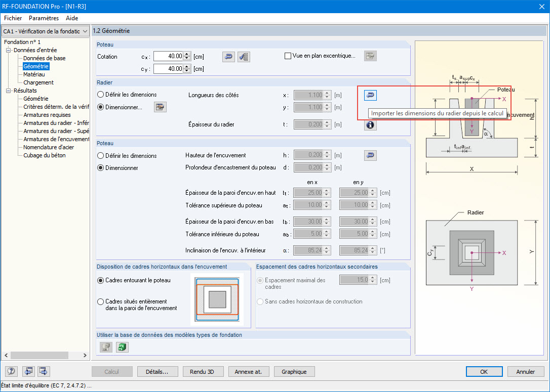Open the Rendu 3D view
The height and width of the screenshot is (392, 550).
tap(203, 371)
